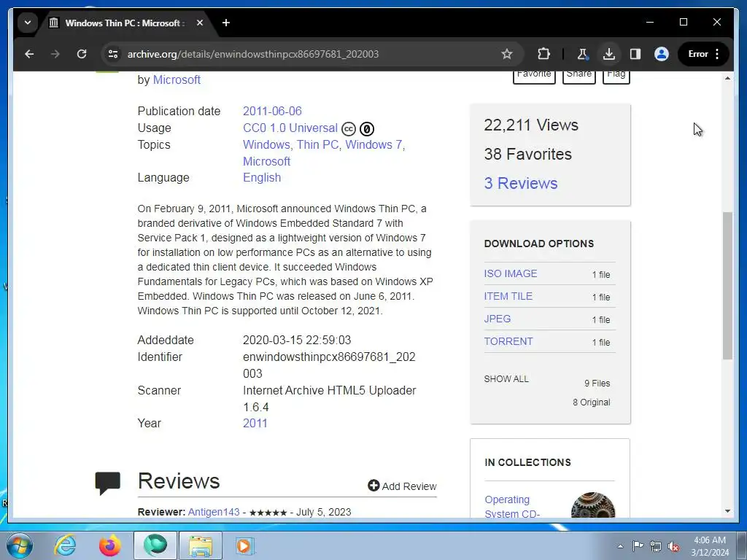
Task: Open Windows Media Player from taskbar
Action: (x=245, y=545)
